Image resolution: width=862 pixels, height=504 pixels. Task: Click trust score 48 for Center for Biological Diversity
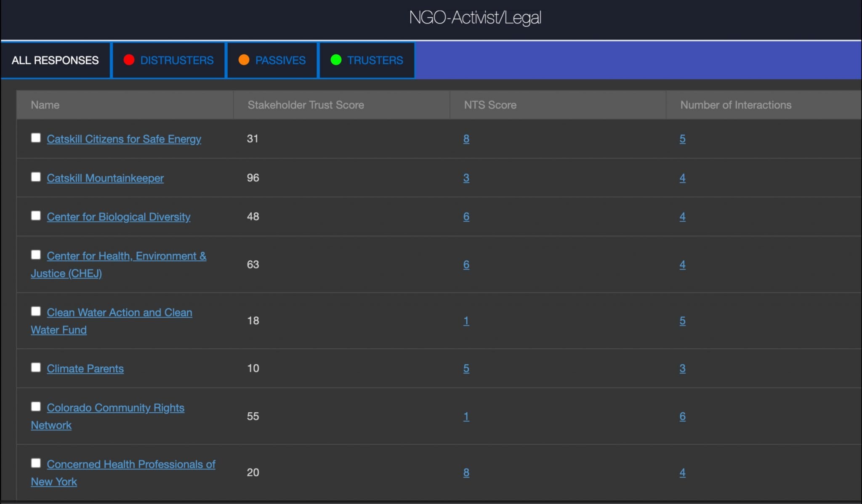(253, 217)
